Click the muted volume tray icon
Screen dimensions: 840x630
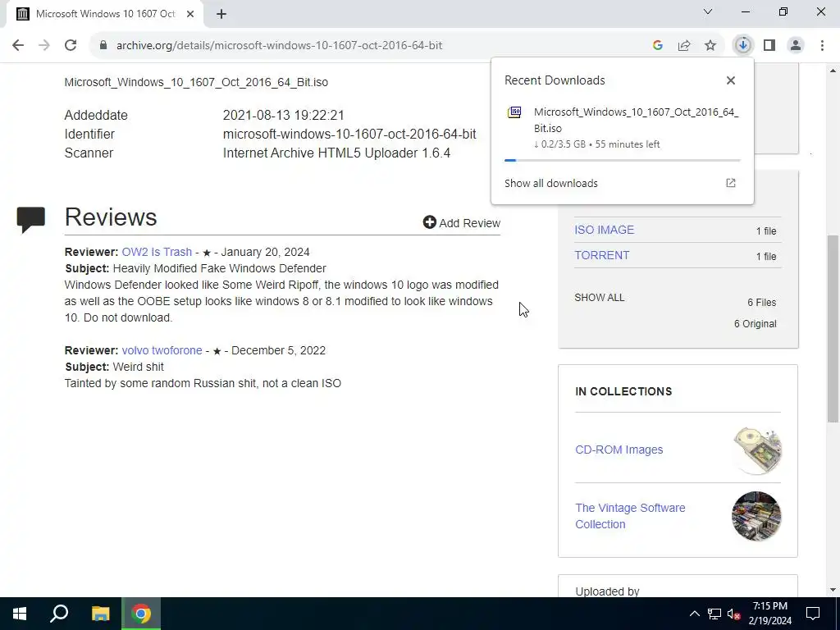[734, 614]
